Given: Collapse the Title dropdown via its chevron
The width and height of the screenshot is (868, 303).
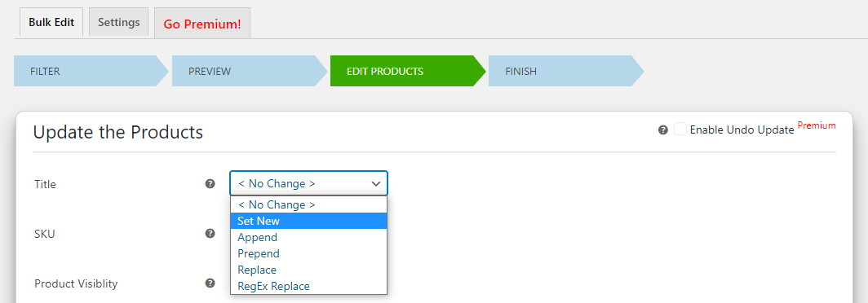Looking at the screenshot, I should 376,183.
